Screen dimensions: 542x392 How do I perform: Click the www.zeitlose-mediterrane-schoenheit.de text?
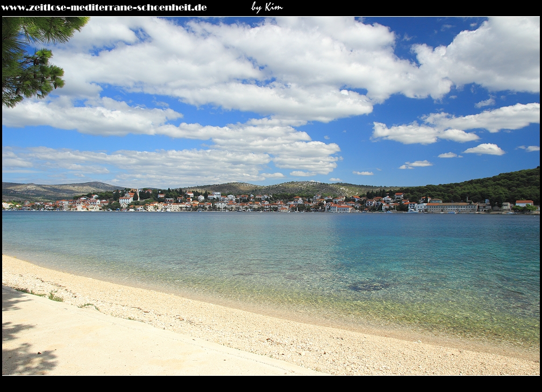pyautogui.click(x=104, y=8)
